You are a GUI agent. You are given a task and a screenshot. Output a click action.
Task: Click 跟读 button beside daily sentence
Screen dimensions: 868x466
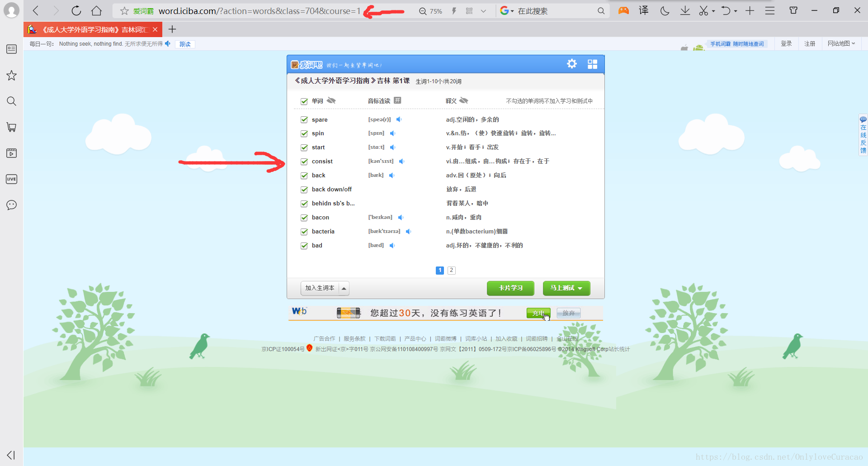click(185, 44)
